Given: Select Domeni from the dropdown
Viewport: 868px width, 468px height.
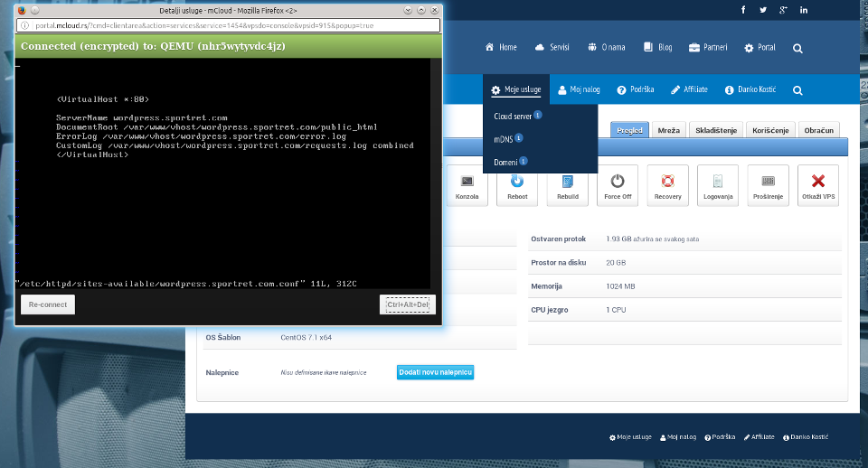Looking at the screenshot, I should [505, 162].
